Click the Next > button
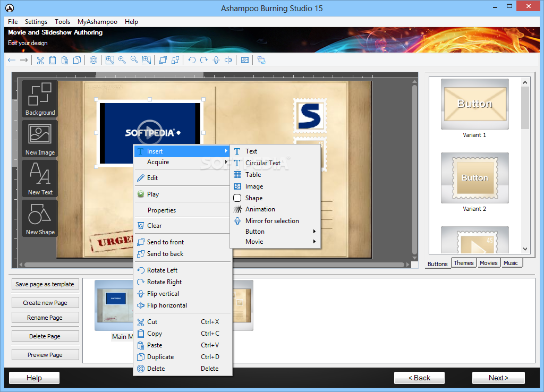The width and height of the screenshot is (544, 392). tap(498, 378)
